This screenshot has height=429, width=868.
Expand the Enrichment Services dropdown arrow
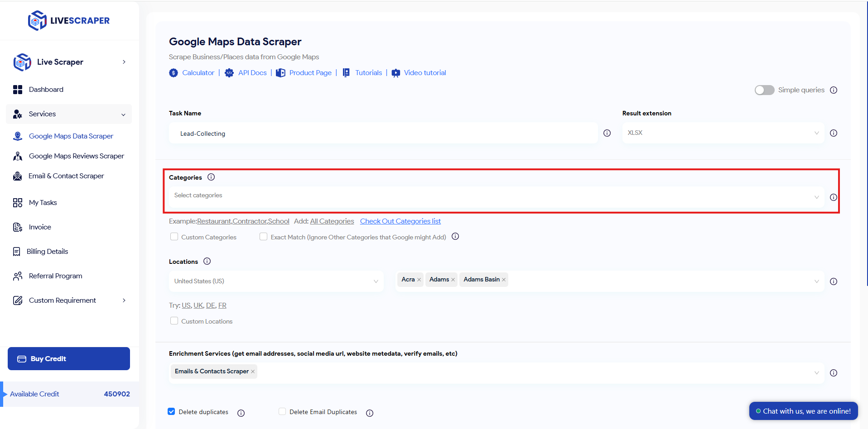[817, 373]
